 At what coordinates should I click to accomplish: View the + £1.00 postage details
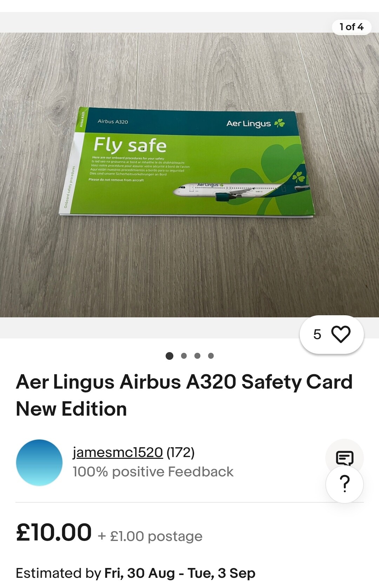(x=150, y=536)
